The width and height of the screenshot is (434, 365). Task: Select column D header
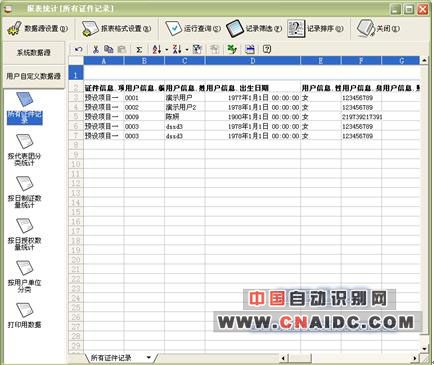pos(253,61)
